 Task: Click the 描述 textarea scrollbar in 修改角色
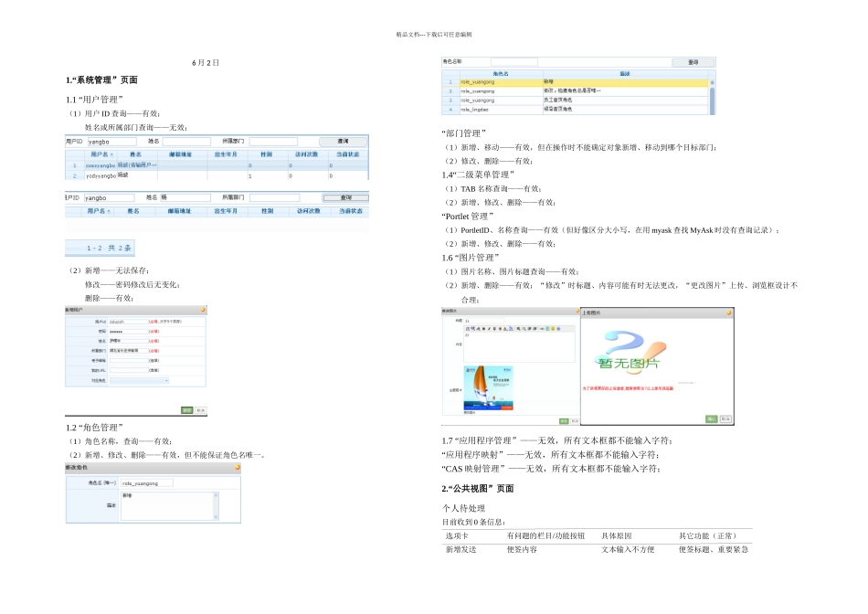point(216,506)
